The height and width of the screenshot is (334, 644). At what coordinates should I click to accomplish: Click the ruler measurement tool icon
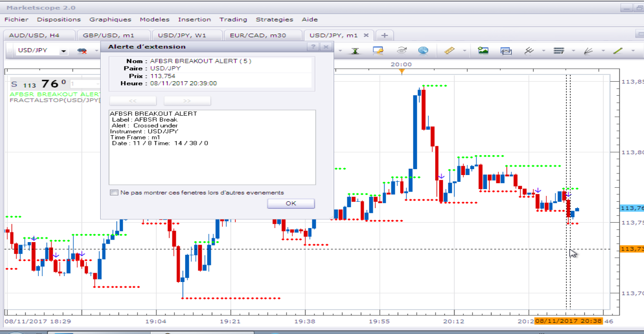coord(449,50)
